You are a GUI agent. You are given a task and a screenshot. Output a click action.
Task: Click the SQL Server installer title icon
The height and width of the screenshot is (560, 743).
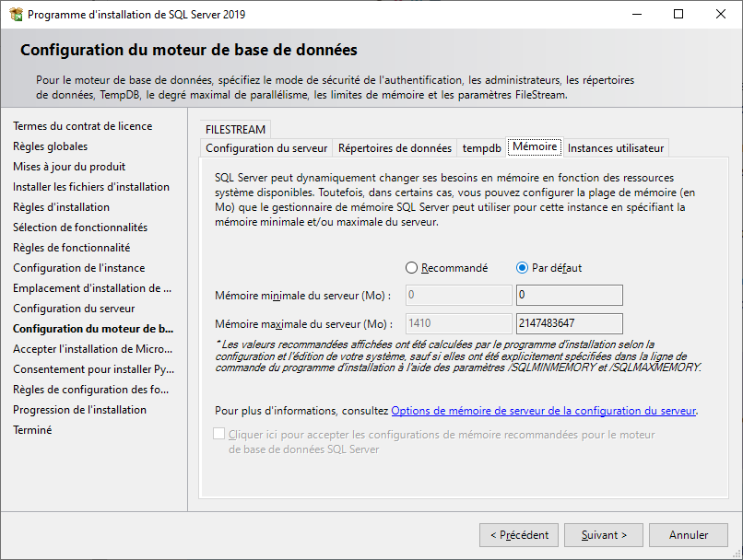click(16, 14)
